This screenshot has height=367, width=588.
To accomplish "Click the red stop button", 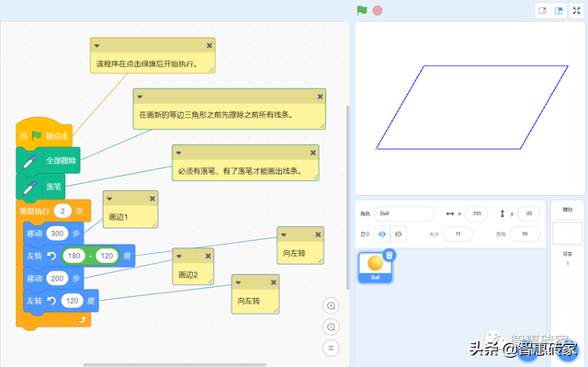I will coord(378,10).
